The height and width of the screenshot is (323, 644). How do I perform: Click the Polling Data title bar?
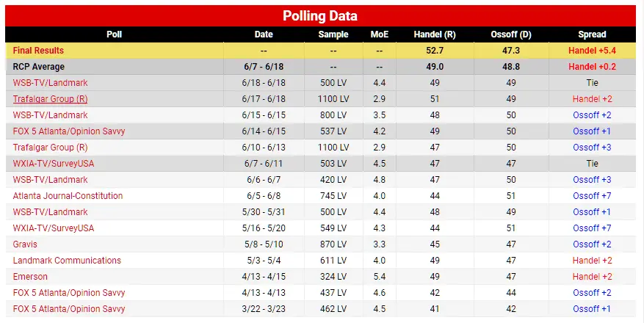coord(320,15)
